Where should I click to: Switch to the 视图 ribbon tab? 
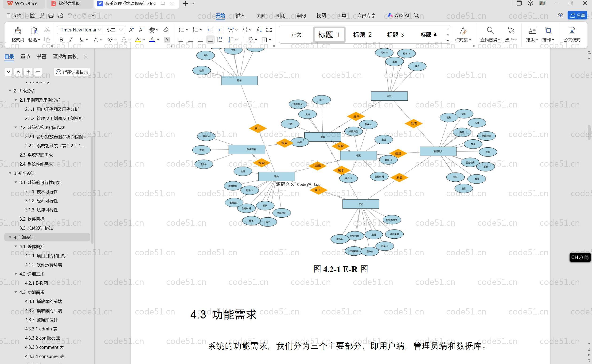pyautogui.click(x=321, y=15)
